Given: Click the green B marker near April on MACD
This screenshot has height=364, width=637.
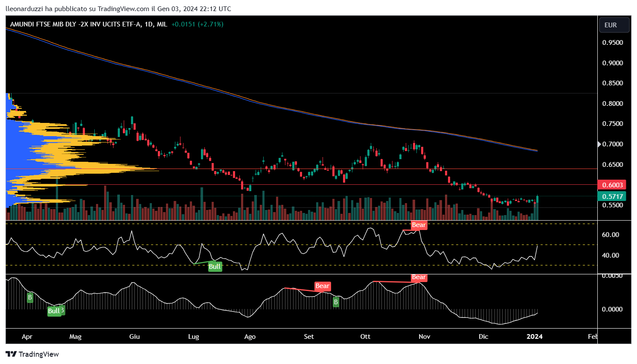Looking at the screenshot, I should click(30, 297).
